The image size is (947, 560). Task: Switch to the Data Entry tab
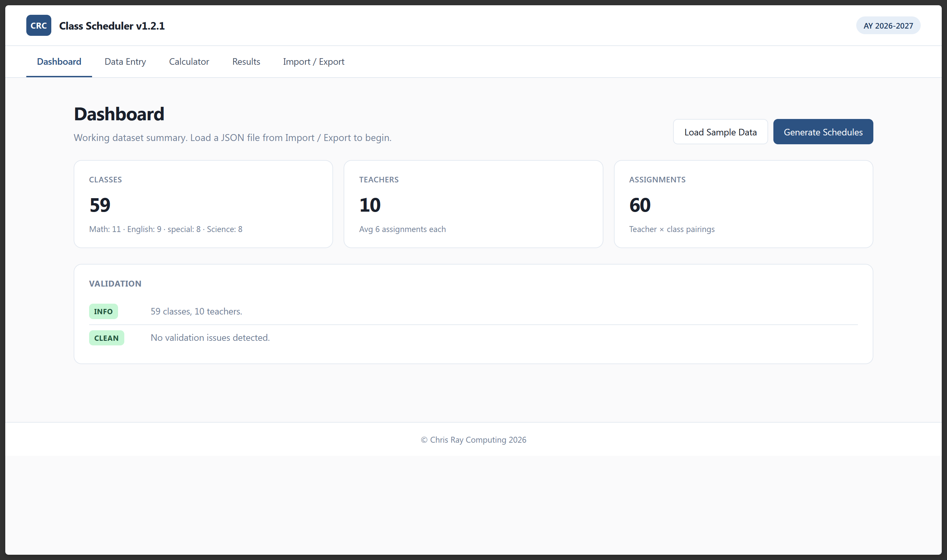tap(125, 61)
